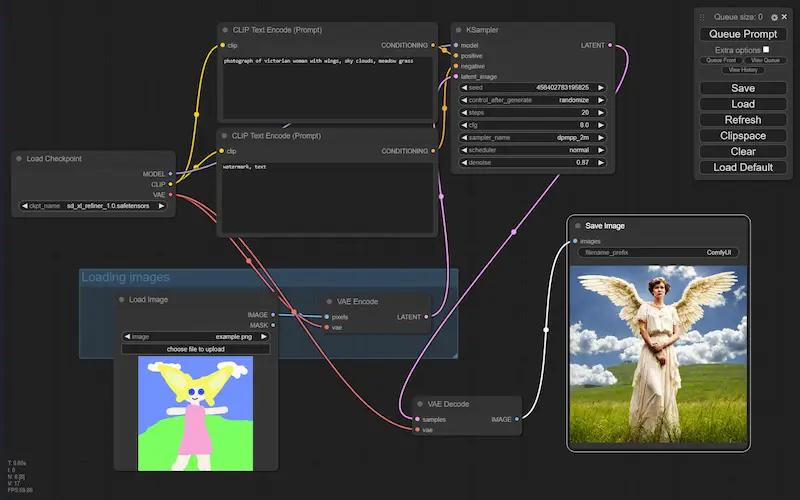Save the workflow with the Save button
This screenshot has height=500, width=800.
click(743, 88)
